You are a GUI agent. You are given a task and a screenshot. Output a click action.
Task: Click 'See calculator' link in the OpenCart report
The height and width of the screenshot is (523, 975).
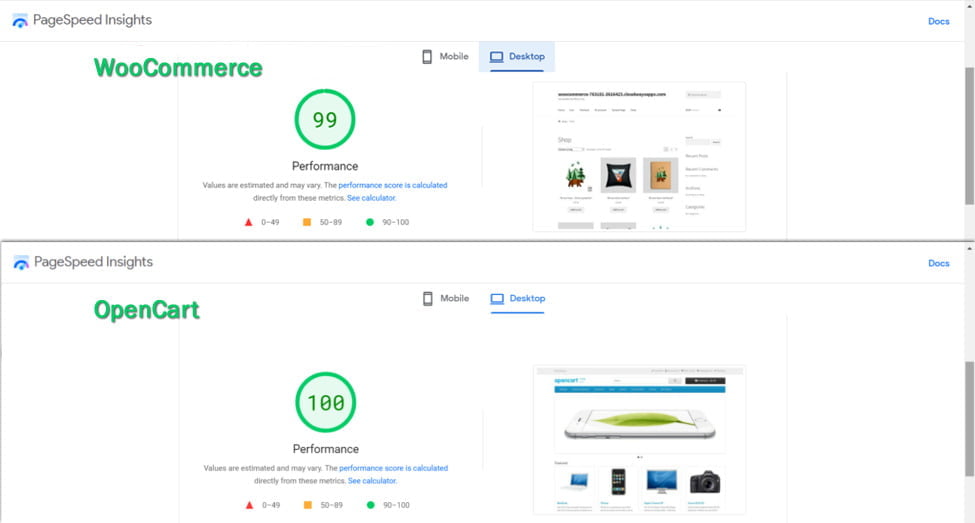371,481
